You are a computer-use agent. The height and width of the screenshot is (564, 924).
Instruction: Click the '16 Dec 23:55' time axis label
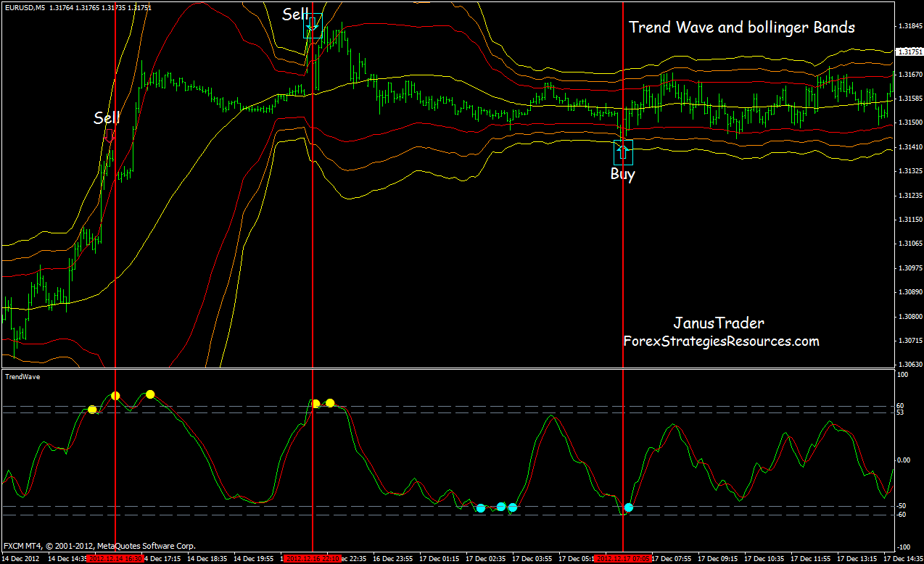(x=394, y=559)
